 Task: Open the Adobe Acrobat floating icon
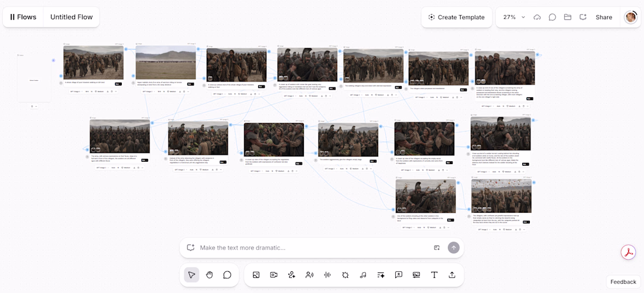[628, 253]
